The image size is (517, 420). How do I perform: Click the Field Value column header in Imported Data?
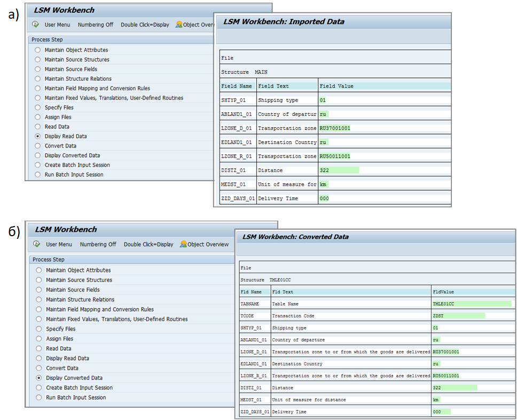(x=336, y=86)
